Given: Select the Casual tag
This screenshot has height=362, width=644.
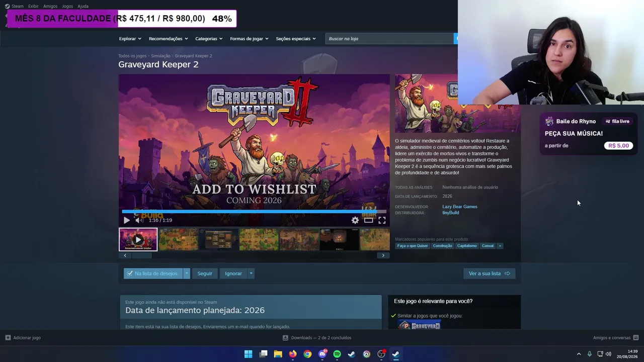Looking at the screenshot, I should pyautogui.click(x=488, y=246).
